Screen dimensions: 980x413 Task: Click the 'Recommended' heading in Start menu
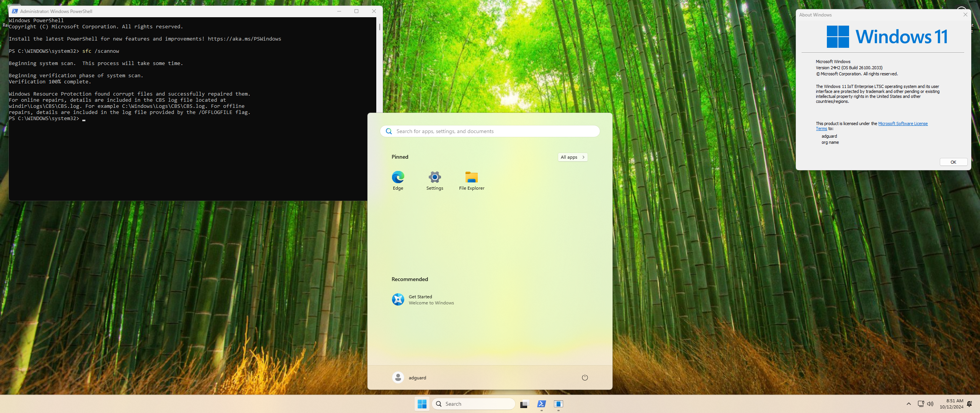click(x=410, y=279)
